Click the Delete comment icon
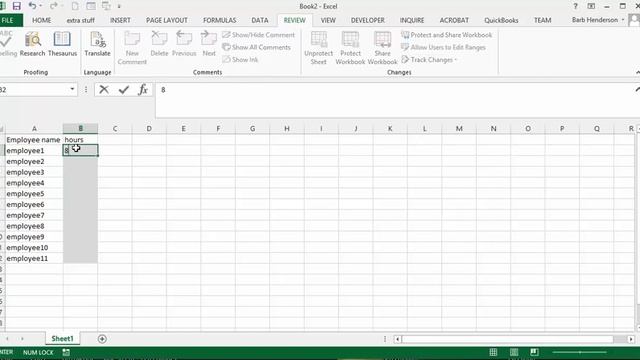Image resolution: width=640 pixels, height=360 pixels. tap(159, 44)
